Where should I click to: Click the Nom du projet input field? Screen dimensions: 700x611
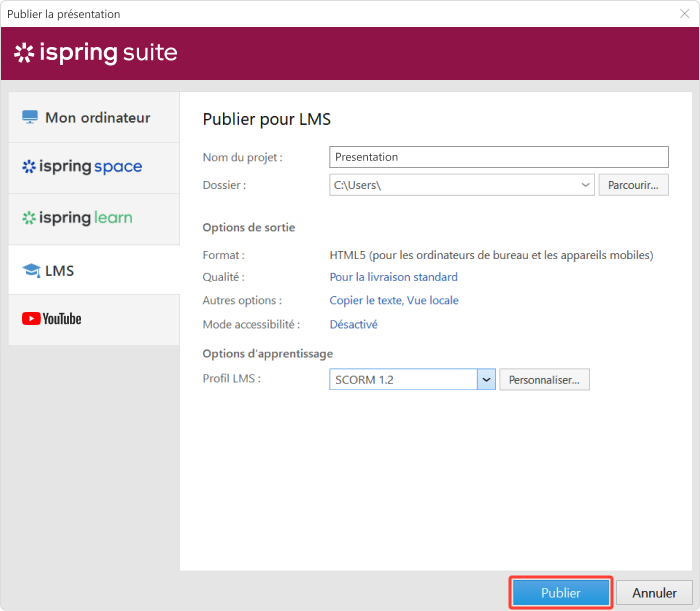tap(499, 157)
